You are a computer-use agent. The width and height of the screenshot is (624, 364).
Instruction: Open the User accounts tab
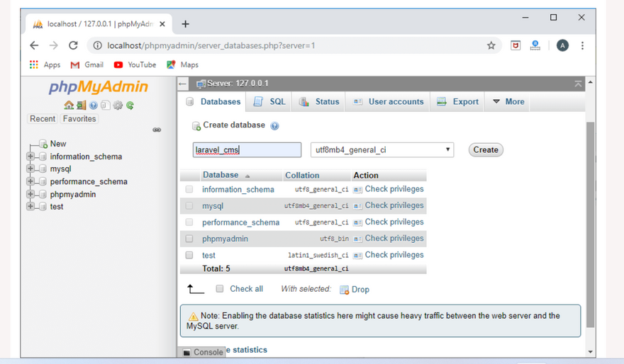[388, 102]
